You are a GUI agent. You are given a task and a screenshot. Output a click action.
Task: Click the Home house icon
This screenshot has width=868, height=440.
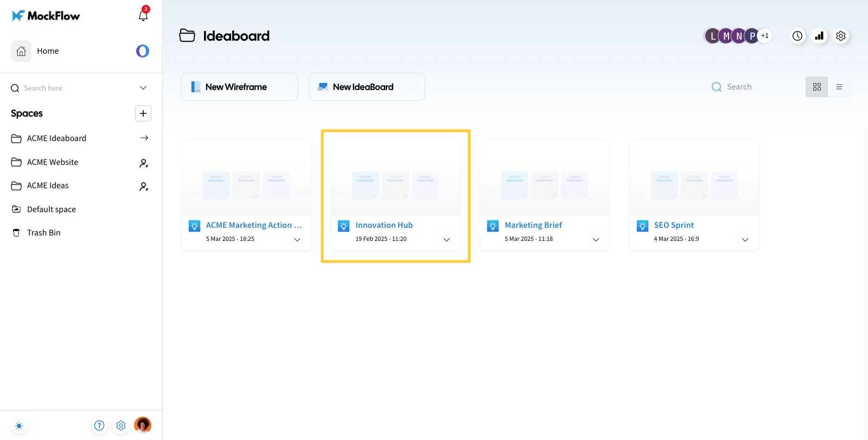click(21, 51)
